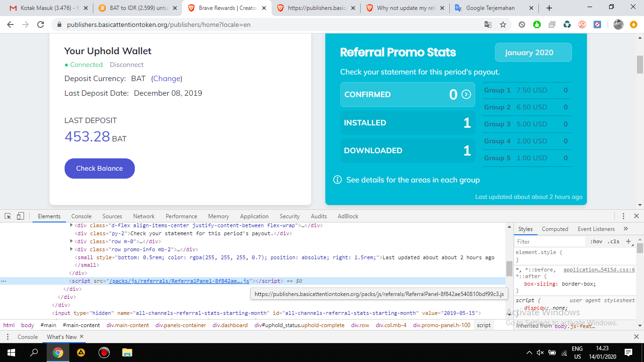This screenshot has height=362, width=644.
Task: Add a new style rule with plus icon
Action: (628, 241)
